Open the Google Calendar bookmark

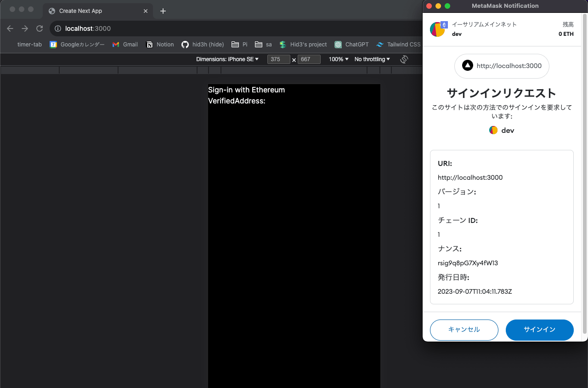(x=77, y=45)
